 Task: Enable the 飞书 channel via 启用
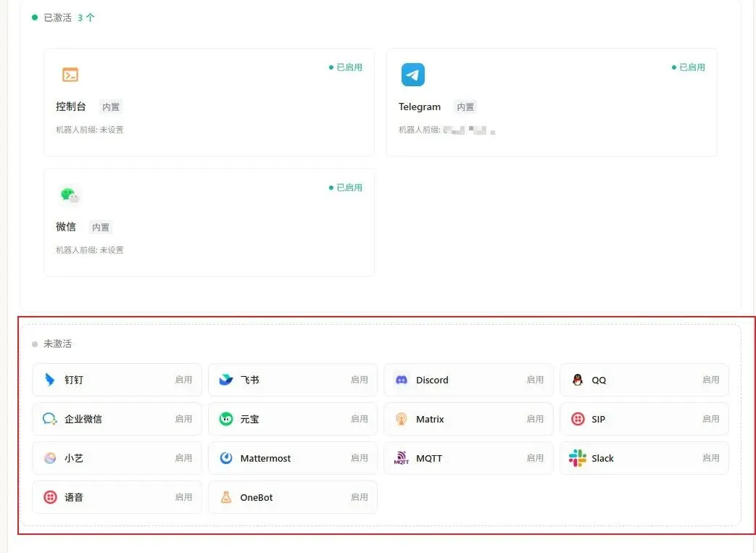360,380
